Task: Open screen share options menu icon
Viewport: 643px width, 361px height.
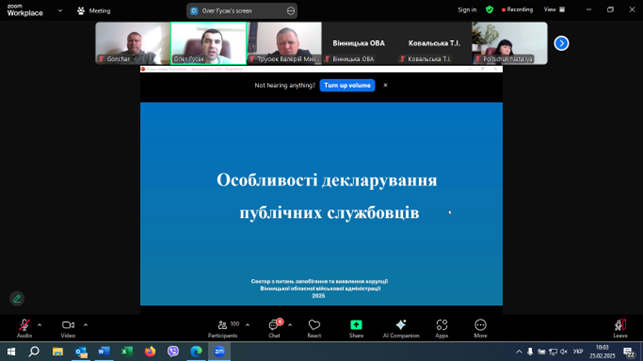Action: pos(291,11)
